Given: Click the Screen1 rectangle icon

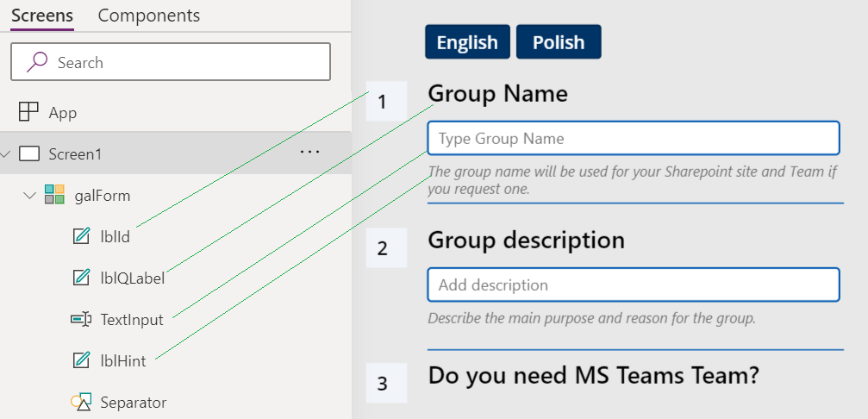Looking at the screenshot, I should click(29, 154).
